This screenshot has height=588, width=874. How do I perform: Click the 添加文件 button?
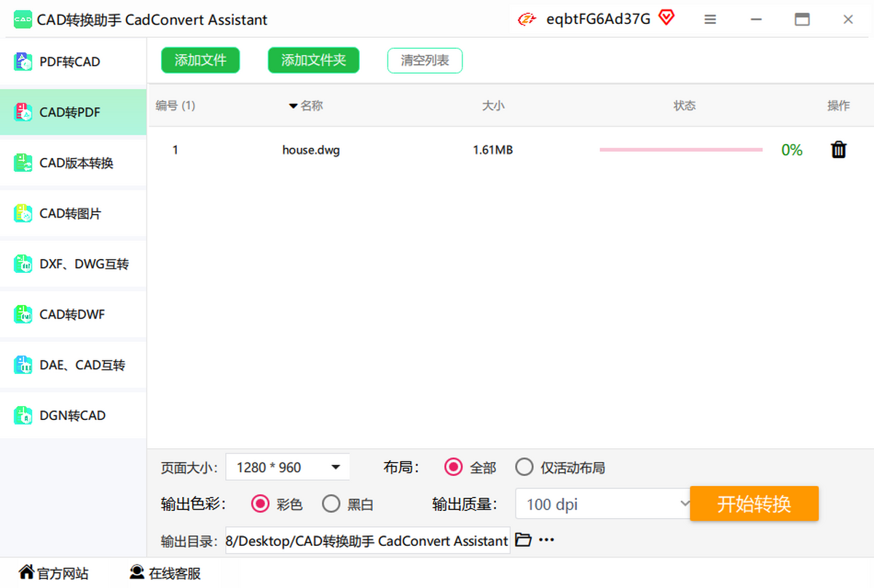200,60
